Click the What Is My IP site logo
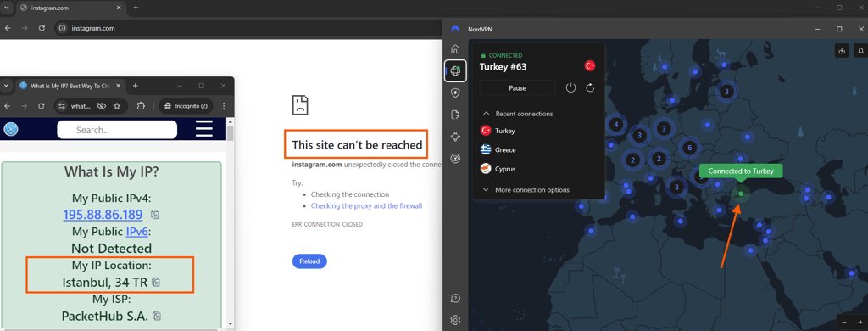Image resolution: width=868 pixels, height=331 pixels. point(11,129)
